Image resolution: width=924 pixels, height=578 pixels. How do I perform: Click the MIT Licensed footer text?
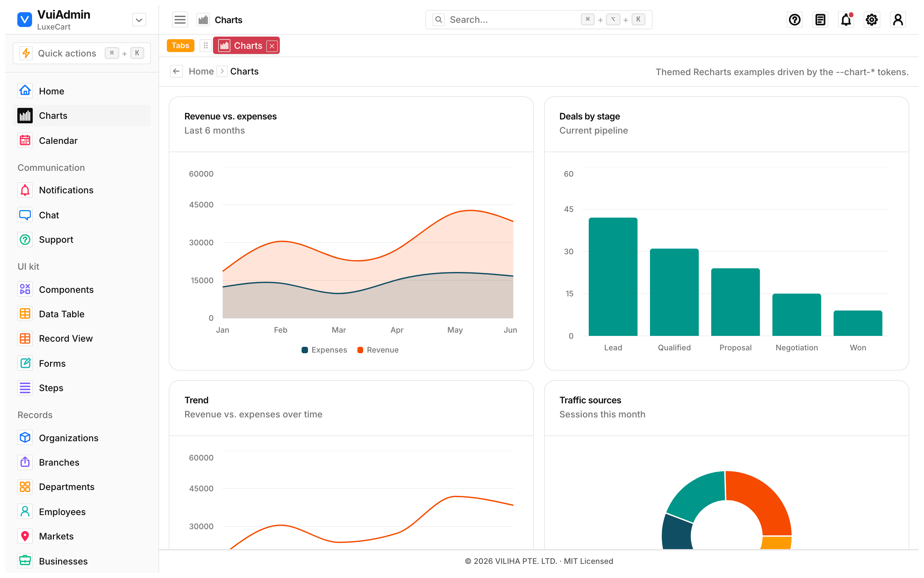pyautogui.click(x=588, y=561)
